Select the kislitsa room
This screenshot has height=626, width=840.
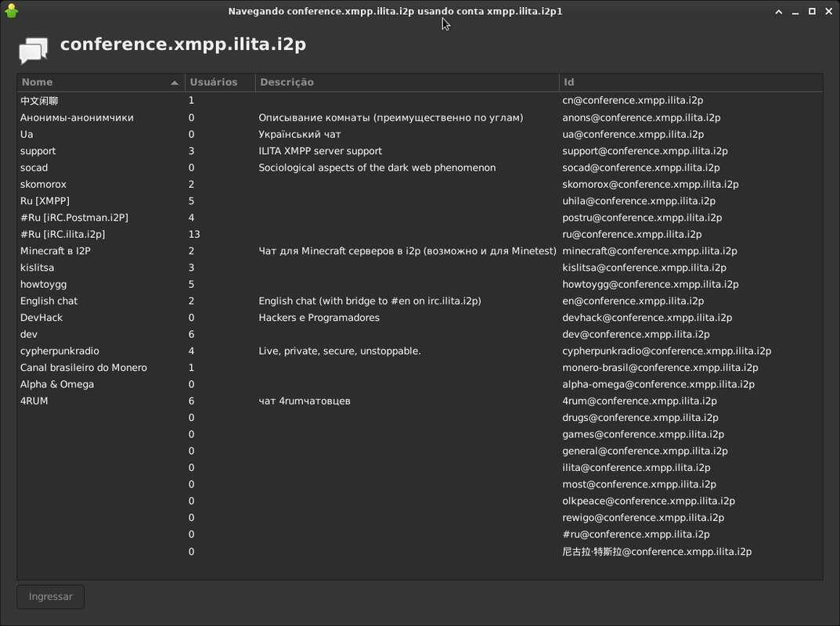[420, 267]
